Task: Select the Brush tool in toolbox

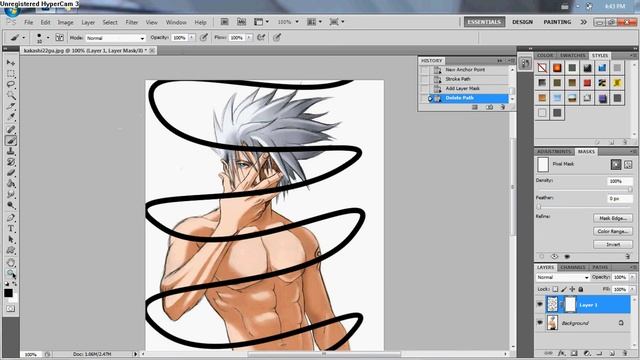Action: pyautogui.click(x=11, y=140)
